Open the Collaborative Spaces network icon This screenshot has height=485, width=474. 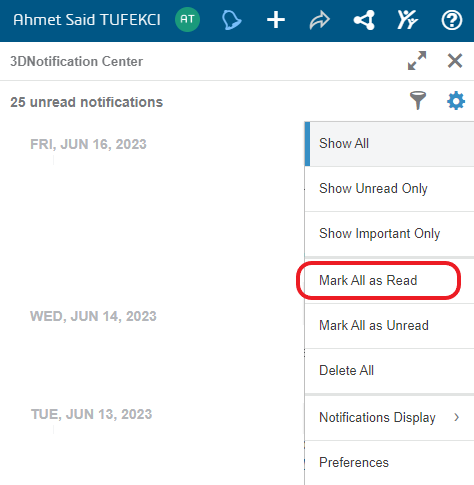[364, 20]
